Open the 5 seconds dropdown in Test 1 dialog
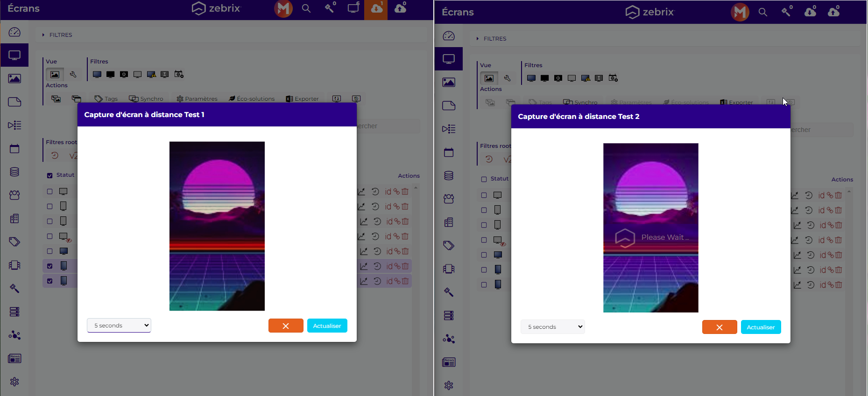868x396 pixels. 119,326
